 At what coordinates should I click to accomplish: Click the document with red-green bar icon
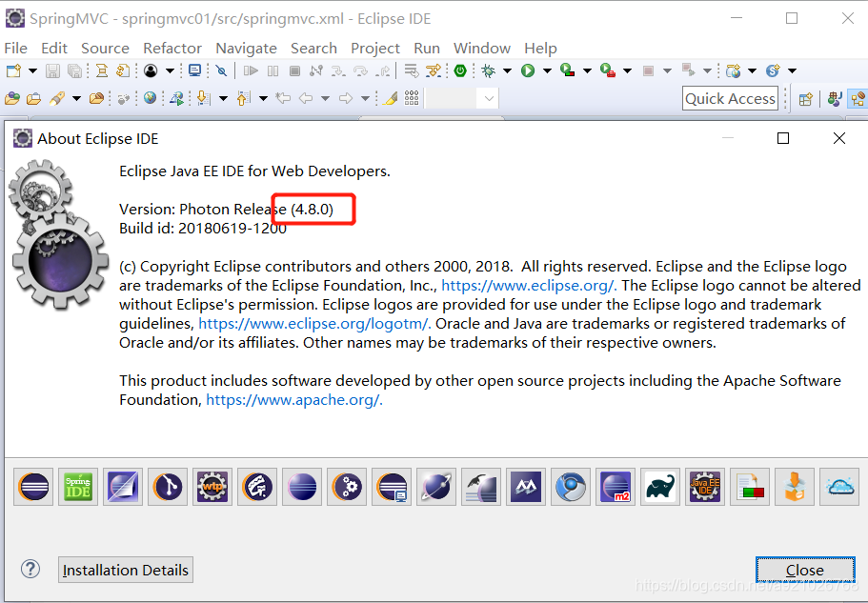pyautogui.click(x=750, y=487)
